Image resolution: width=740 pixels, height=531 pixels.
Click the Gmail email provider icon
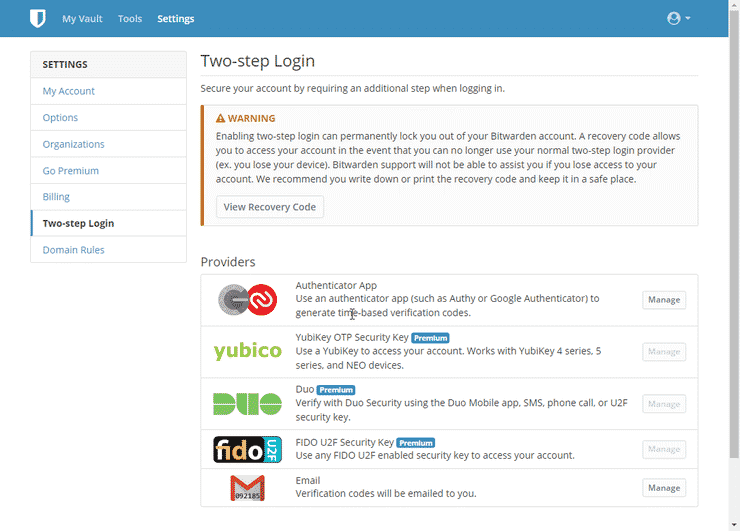click(x=248, y=488)
